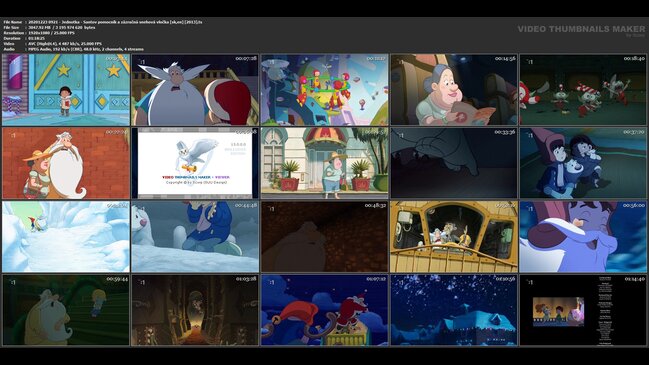This screenshot has height=365, width=649.
Task: Open the orange brick wall Santa thumbnail
Action: [x=66, y=163]
